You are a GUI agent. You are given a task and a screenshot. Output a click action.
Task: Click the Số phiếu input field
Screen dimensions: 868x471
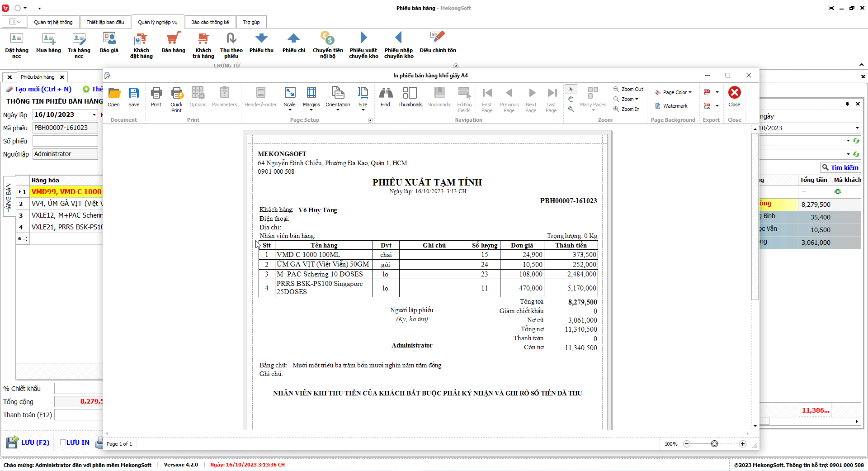click(65, 141)
